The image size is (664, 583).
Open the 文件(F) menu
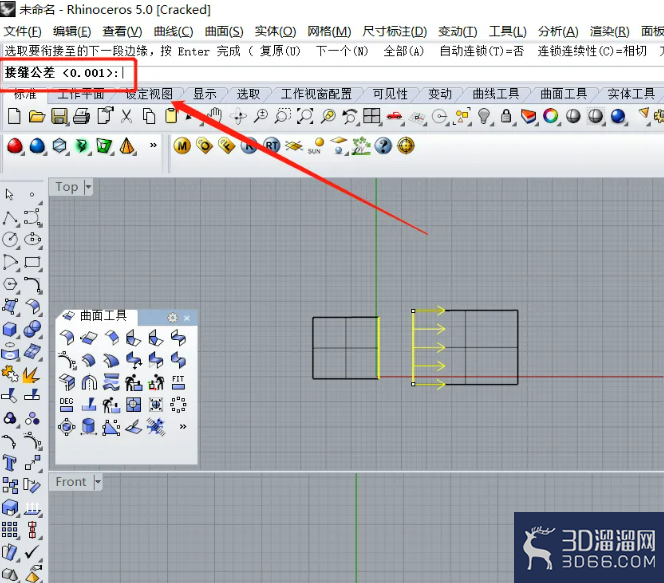coord(22,31)
